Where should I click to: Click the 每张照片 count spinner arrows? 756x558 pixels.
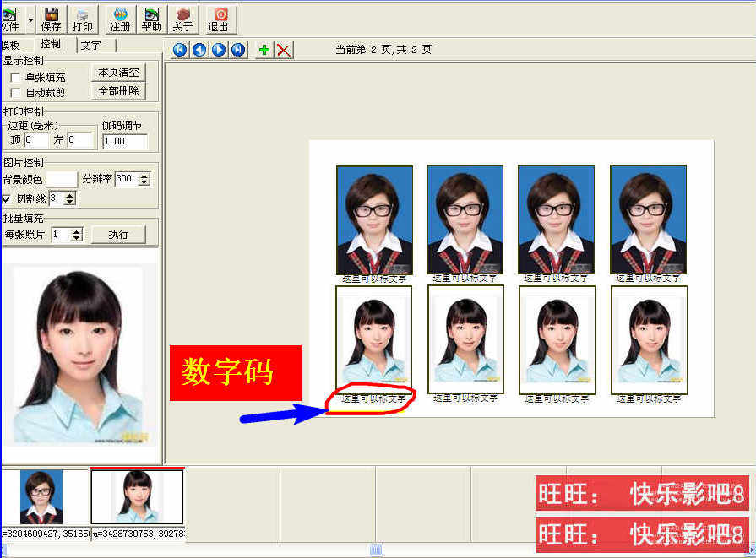[77, 235]
